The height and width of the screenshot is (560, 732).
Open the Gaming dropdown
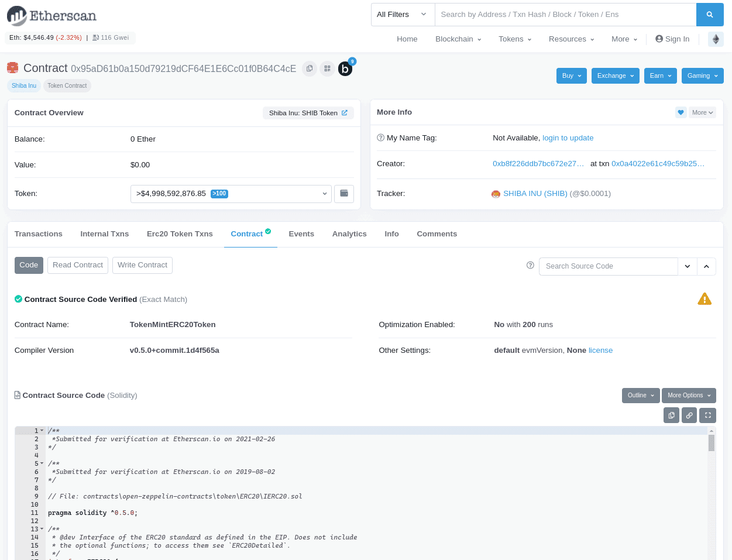click(x=703, y=75)
